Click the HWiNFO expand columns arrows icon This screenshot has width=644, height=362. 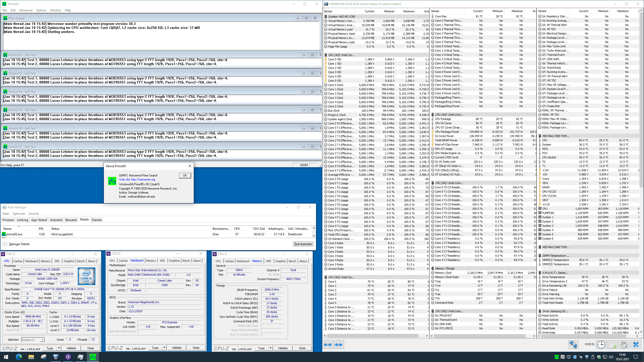click(x=328, y=345)
